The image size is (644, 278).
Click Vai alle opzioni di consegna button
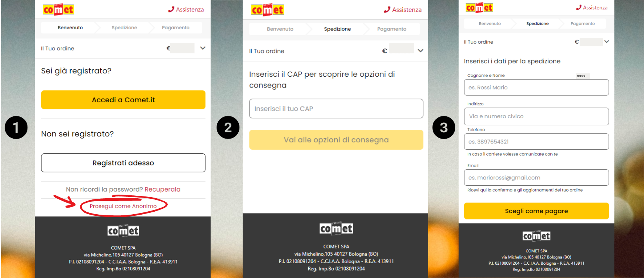(x=336, y=140)
